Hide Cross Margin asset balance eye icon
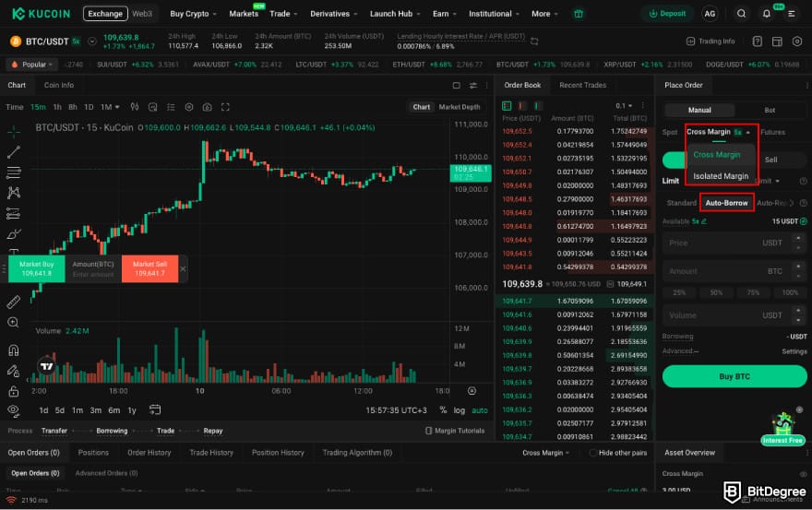The height and width of the screenshot is (510, 812). coord(803,474)
